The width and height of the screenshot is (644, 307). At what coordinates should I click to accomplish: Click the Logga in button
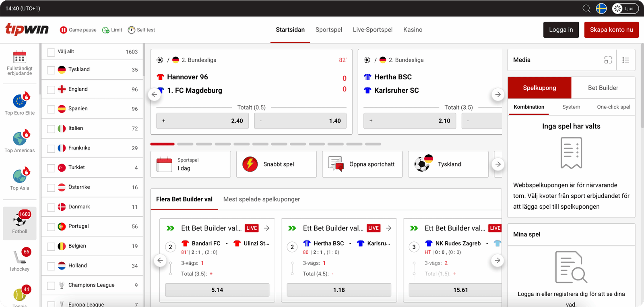pyautogui.click(x=561, y=30)
